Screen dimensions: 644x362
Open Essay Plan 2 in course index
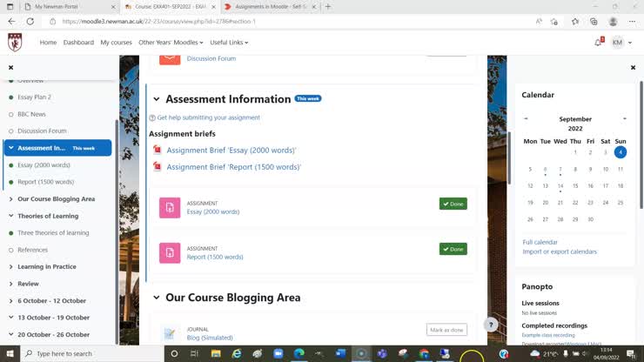coord(35,97)
